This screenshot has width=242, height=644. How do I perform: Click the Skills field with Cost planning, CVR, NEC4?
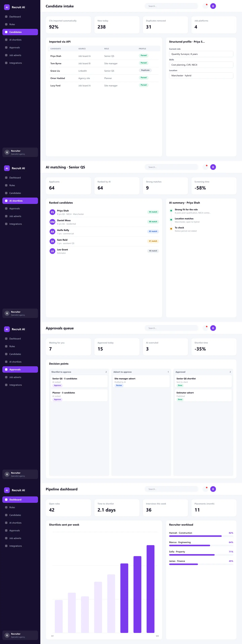tap(201, 65)
